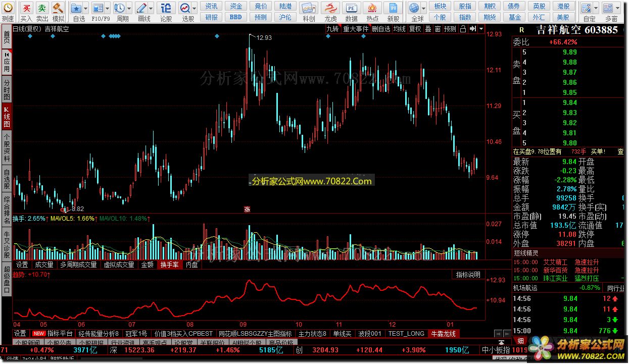Select the 主力状态8 indicator tab
This screenshot has height=364, width=629.
(x=312, y=334)
